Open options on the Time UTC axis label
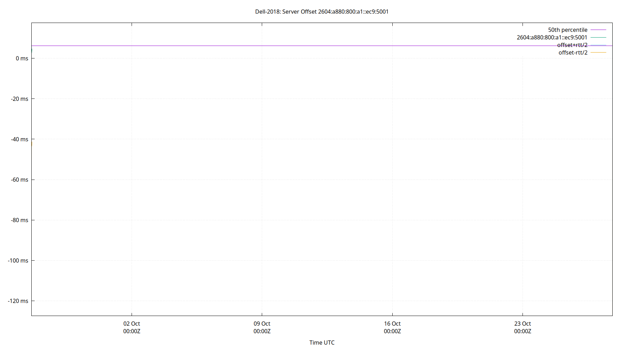Viewport: 644px width, 348px height. pos(322,342)
